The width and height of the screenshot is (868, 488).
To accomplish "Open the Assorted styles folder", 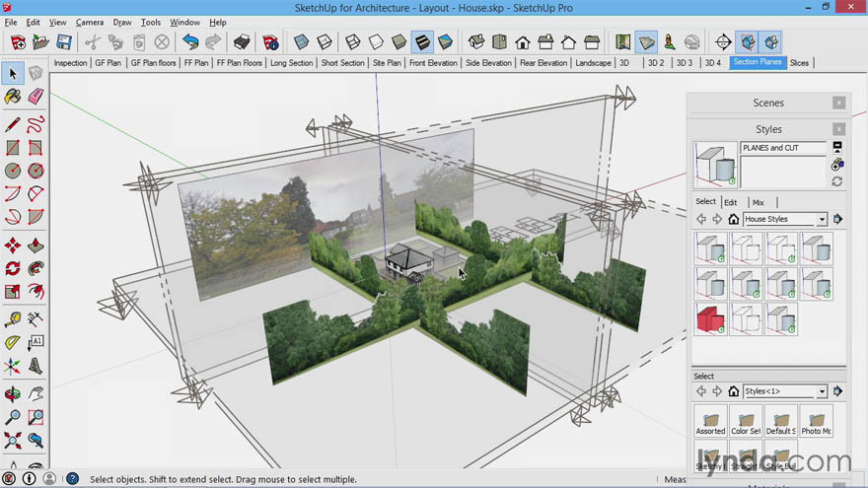I will [x=711, y=421].
